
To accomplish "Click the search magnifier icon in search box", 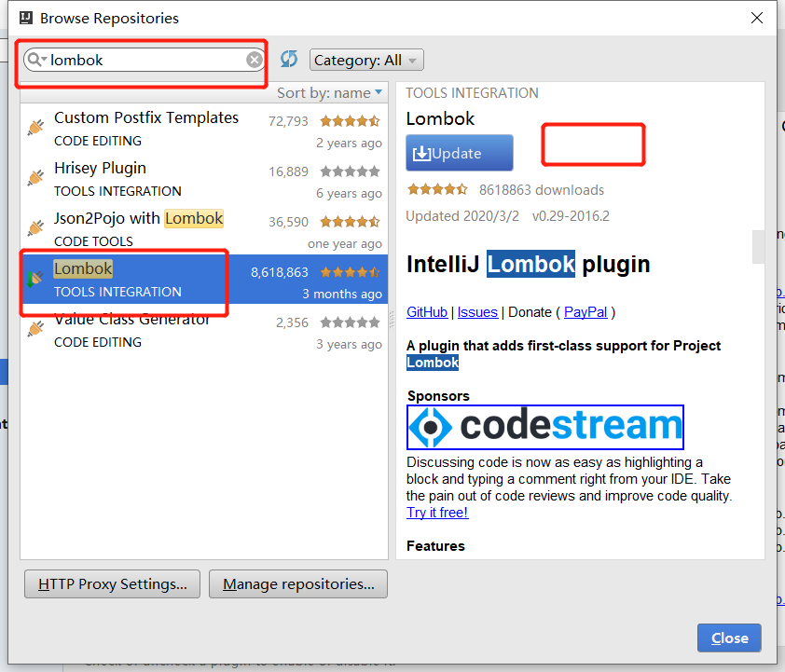I will pyautogui.click(x=35, y=60).
